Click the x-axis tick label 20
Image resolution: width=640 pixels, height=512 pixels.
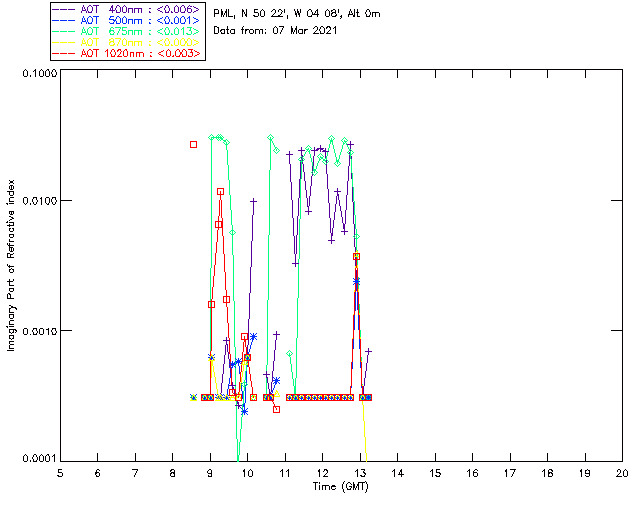pyautogui.click(x=622, y=473)
